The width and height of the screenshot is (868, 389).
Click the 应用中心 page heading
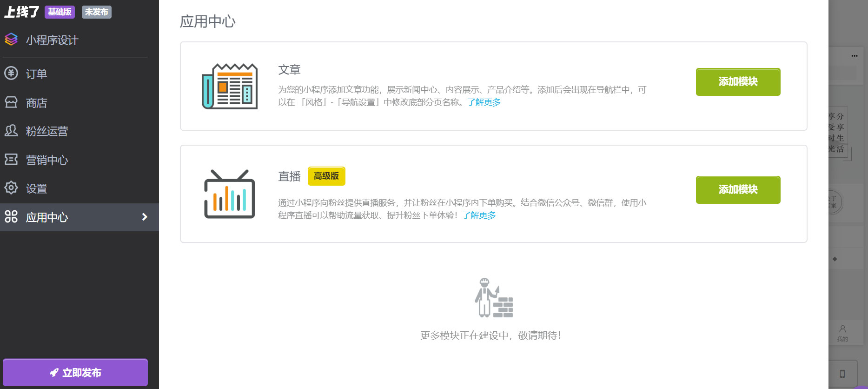coord(208,21)
